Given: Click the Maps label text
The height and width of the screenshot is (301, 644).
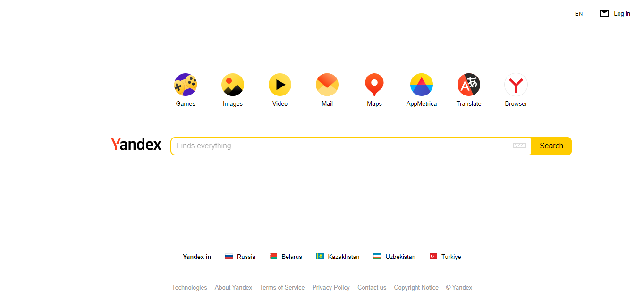Looking at the screenshot, I should (374, 103).
